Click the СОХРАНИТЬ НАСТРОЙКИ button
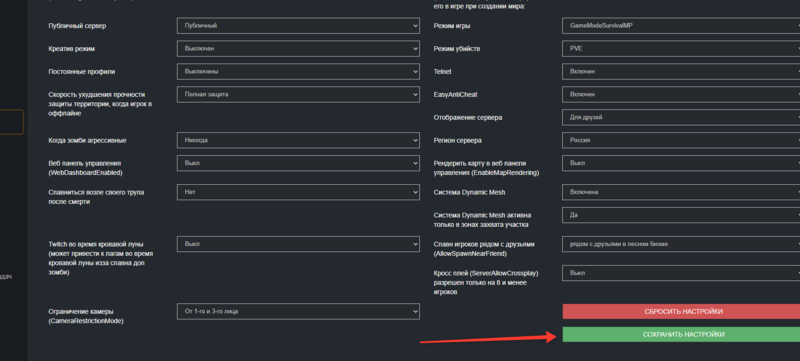 (x=681, y=334)
